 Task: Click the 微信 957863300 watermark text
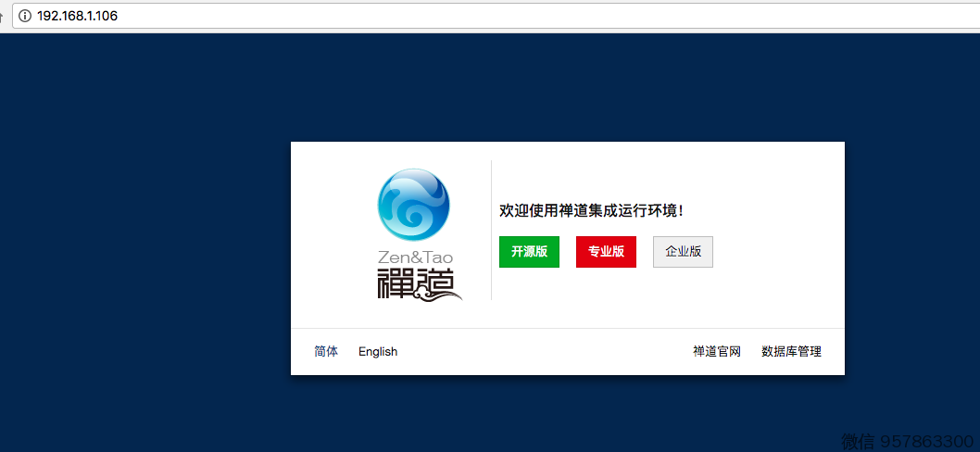[x=908, y=441]
